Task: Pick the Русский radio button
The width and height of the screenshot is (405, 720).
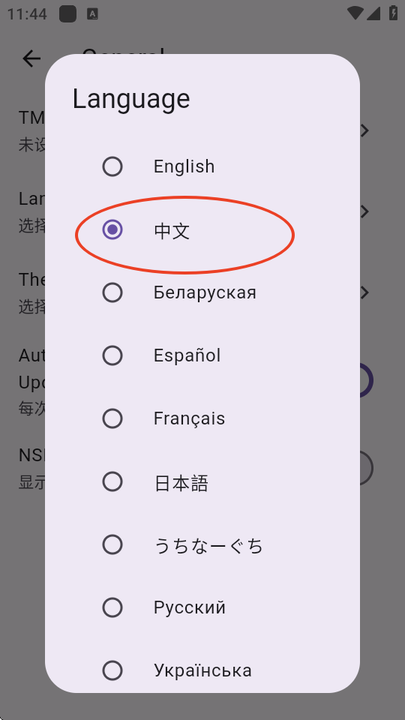Action: pyautogui.click(x=112, y=608)
